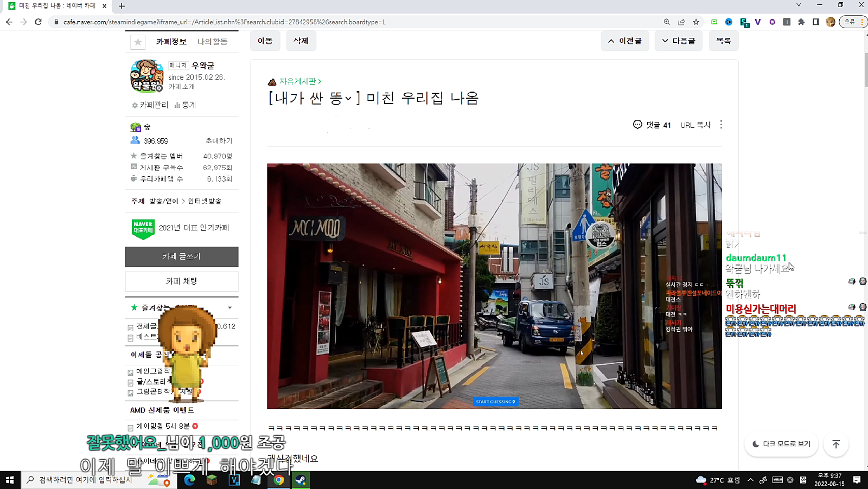Click the share page icon in address bar
The image size is (868, 489).
click(681, 22)
